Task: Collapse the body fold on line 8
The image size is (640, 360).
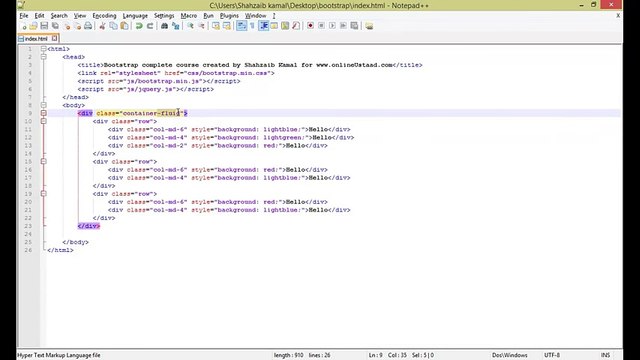Action: 43,105
